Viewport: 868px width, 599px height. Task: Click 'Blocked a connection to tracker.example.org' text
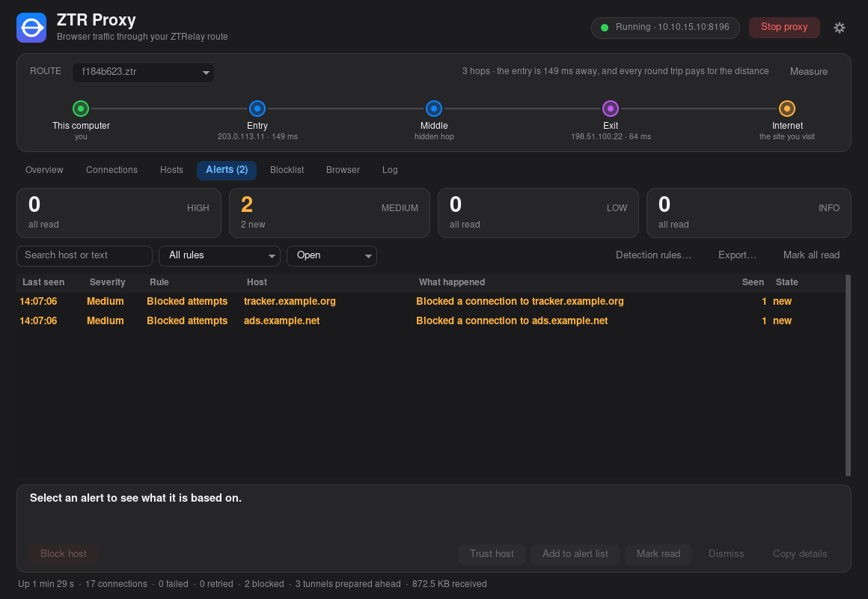point(520,302)
